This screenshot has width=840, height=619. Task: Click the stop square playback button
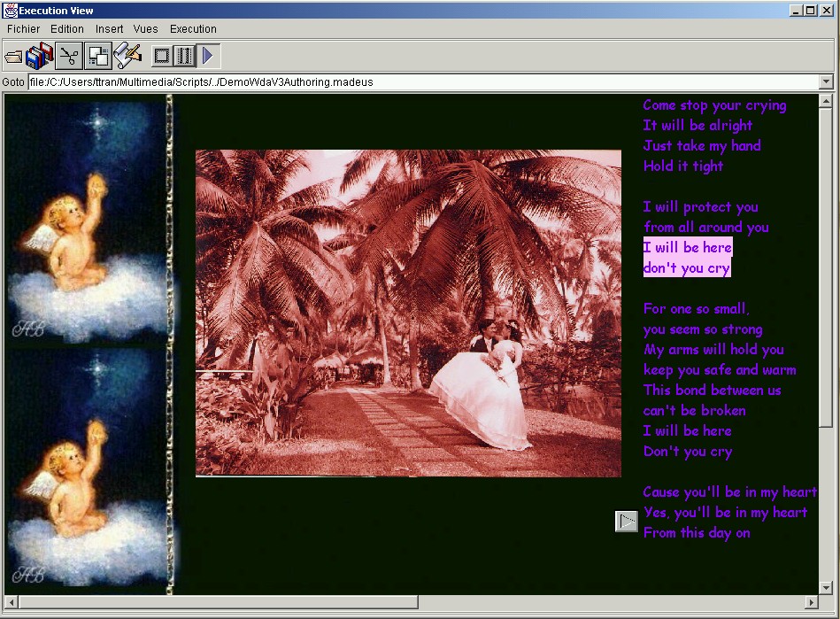pos(162,56)
